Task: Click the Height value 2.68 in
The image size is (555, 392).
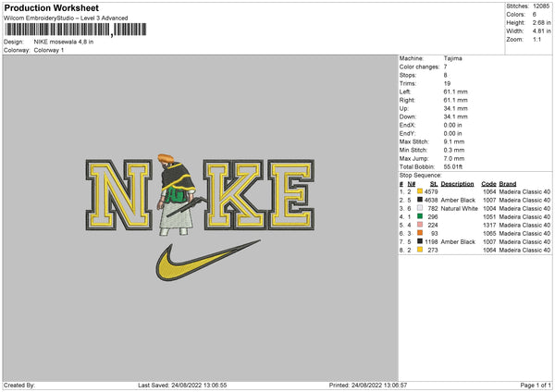Action: click(x=542, y=22)
